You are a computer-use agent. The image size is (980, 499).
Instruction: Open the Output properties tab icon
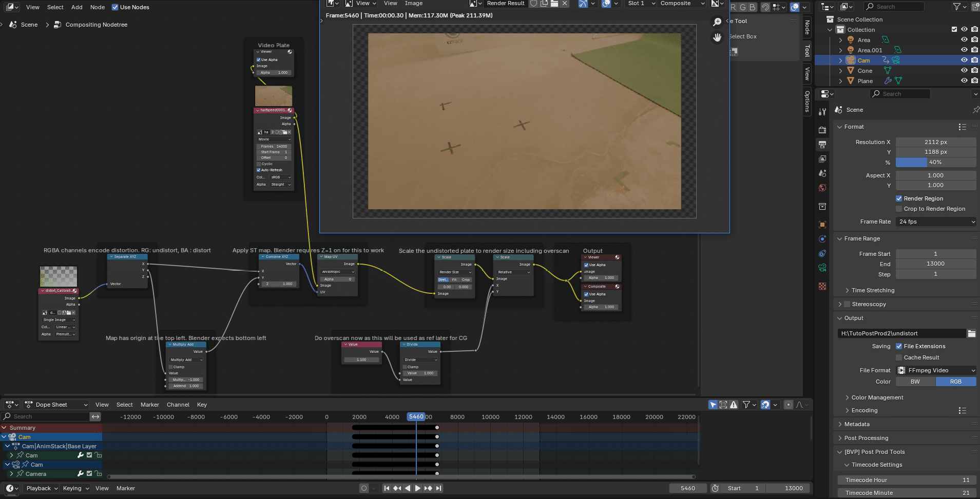822,145
